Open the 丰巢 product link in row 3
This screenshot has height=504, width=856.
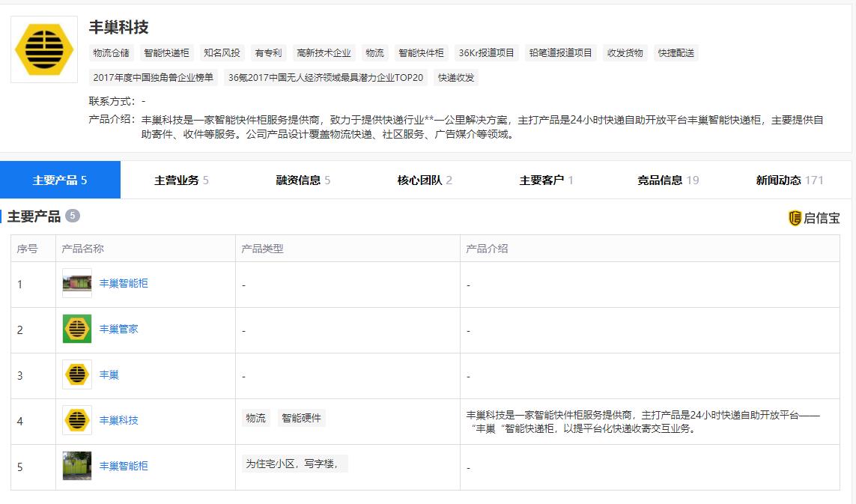(109, 374)
